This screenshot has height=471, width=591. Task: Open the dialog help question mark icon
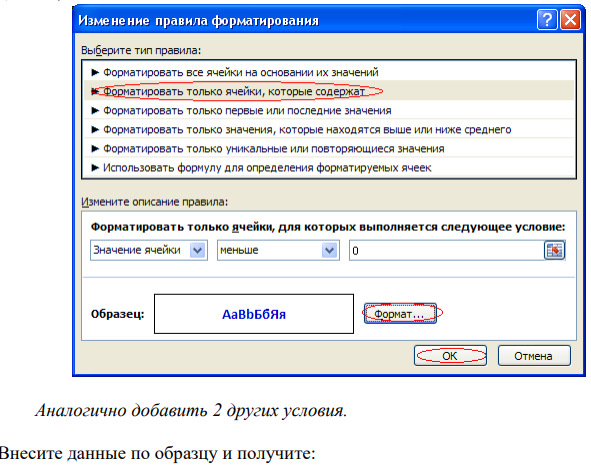click(x=547, y=20)
